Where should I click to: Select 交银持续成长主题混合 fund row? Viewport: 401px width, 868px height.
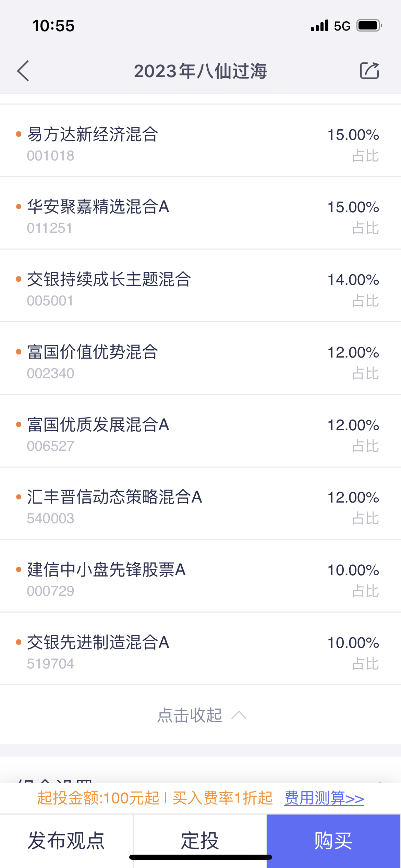109,279
